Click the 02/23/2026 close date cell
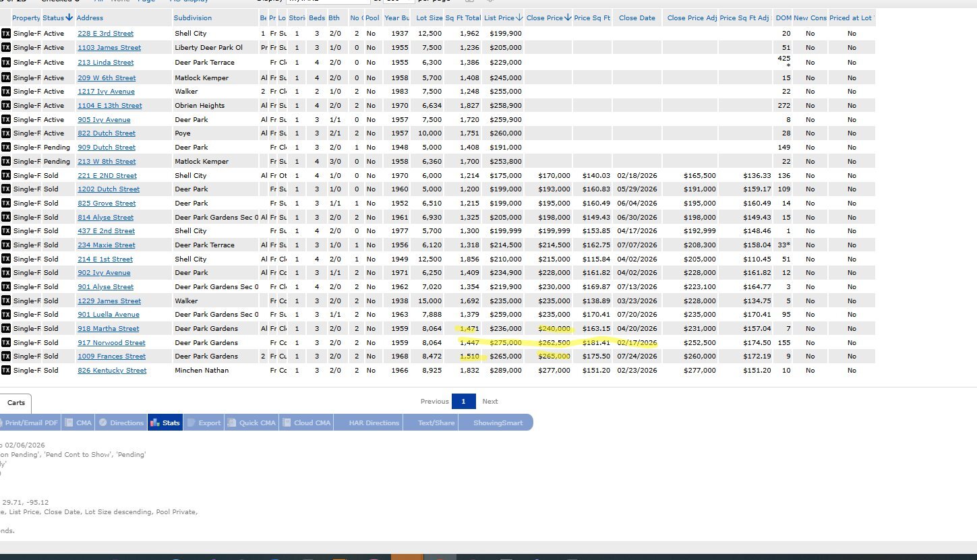The height and width of the screenshot is (560, 977). pos(636,371)
